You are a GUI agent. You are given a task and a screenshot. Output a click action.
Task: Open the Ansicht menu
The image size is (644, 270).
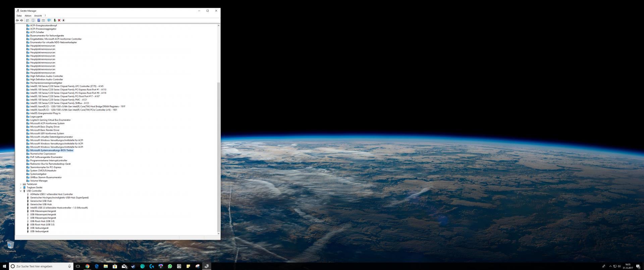38,16
